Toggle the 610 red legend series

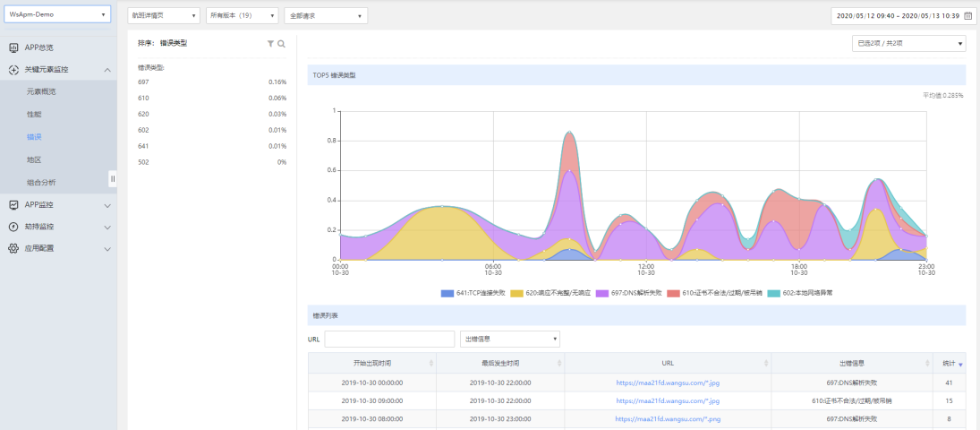[714, 293]
